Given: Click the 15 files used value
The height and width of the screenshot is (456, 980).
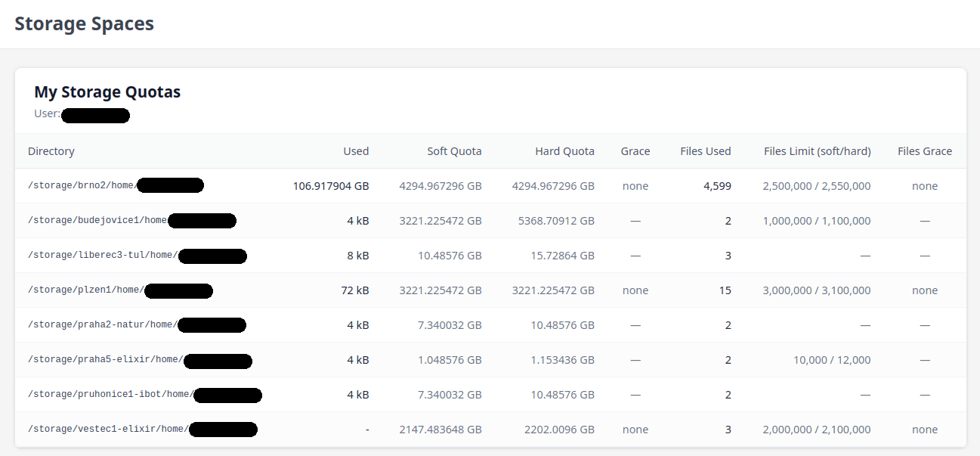Looking at the screenshot, I should (x=725, y=290).
